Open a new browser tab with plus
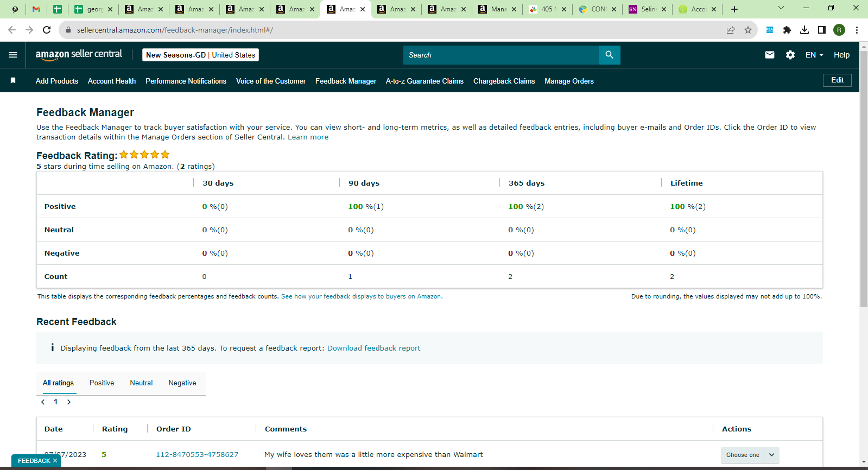The image size is (868, 470). [734, 9]
